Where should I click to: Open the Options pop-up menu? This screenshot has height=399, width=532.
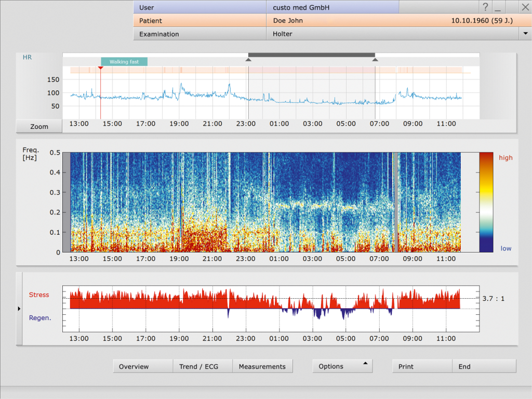coord(342,366)
